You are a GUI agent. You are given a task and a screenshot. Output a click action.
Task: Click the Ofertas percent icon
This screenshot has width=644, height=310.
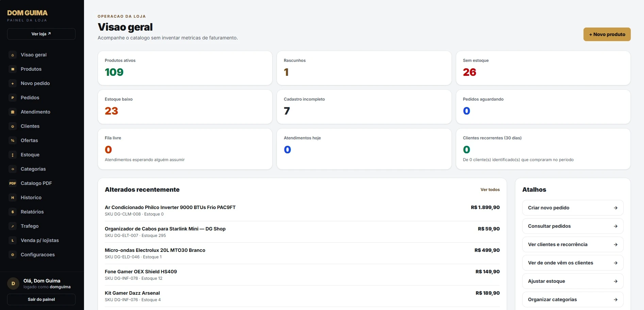click(13, 140)
